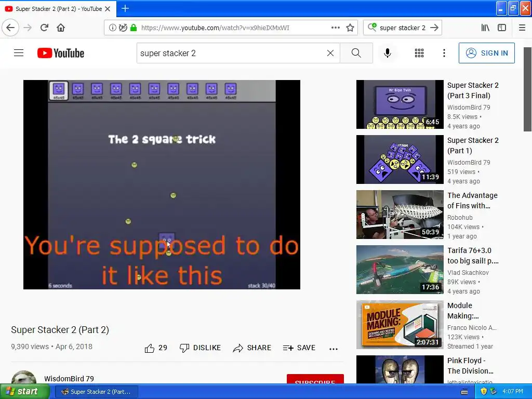
Task: Click the Firefox search box text
Action: point(403,28)
